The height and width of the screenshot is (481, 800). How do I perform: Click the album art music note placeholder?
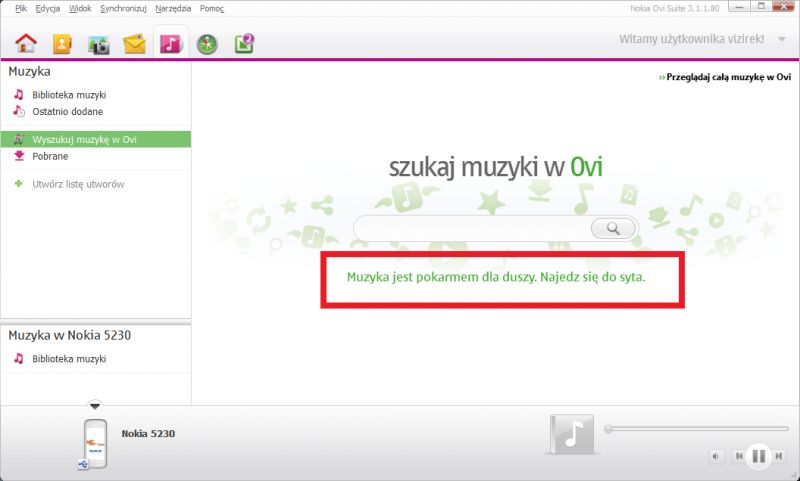point(572,435)
